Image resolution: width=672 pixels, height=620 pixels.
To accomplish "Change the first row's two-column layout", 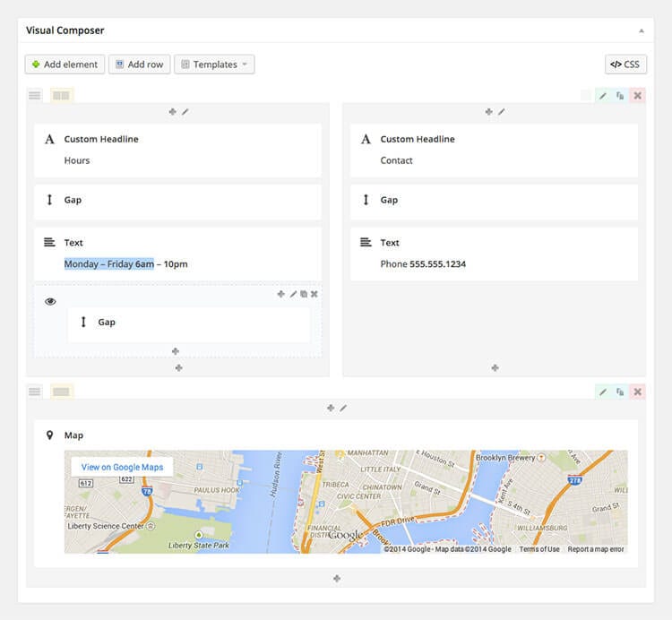I will click(x=62, y=95).
